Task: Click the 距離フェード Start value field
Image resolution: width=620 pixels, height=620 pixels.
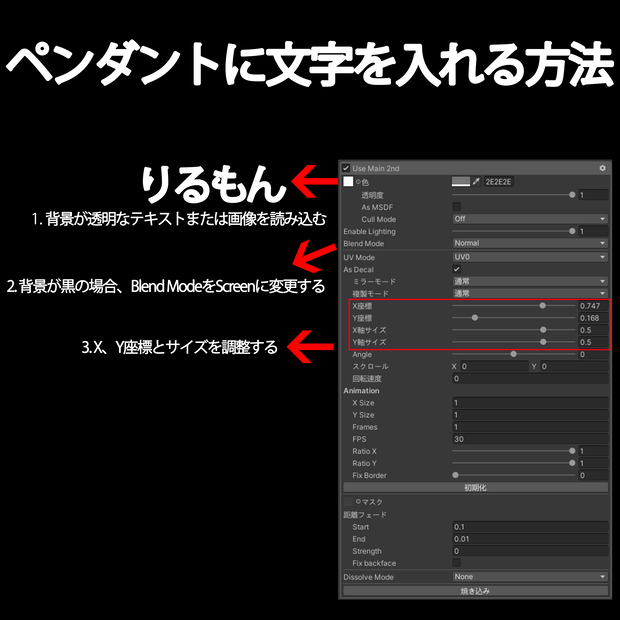Action: click(x=530, y=527)
